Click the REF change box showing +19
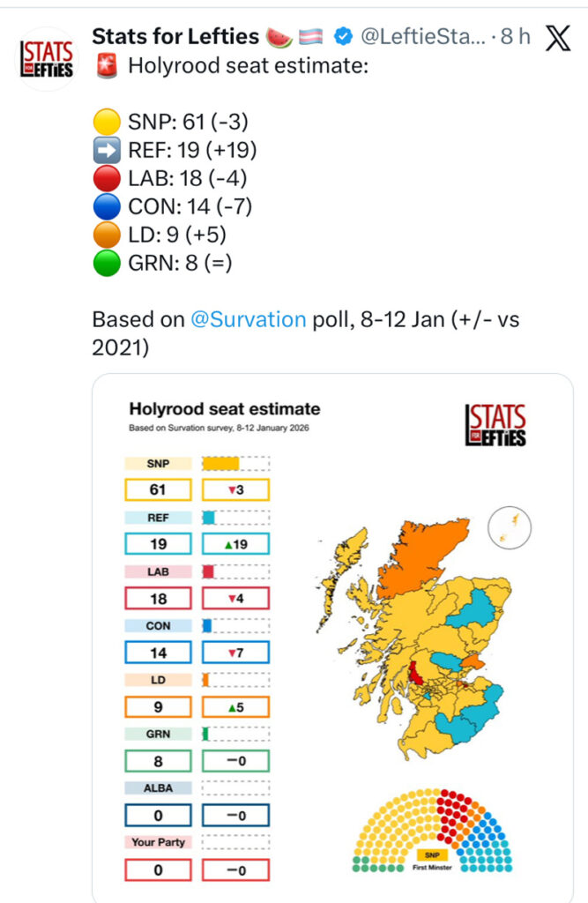This screenshot has height=903, width=588. [235, 543]
